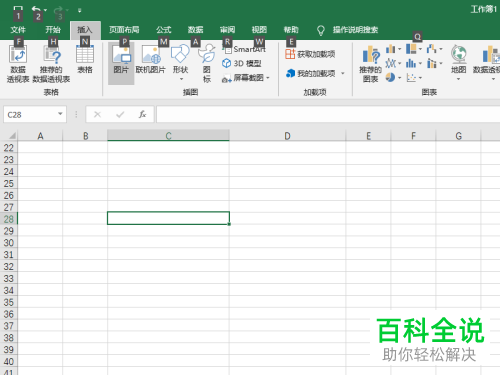Click the Save icon in quick access toolbar
The height and width of the screenshot is (375, 500).
tap(18, 9)
